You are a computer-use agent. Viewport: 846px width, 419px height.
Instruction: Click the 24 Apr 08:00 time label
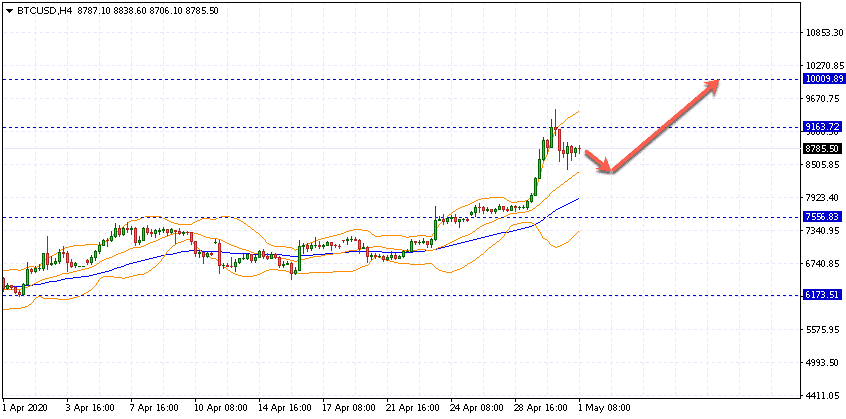click(x=477, y=408)
